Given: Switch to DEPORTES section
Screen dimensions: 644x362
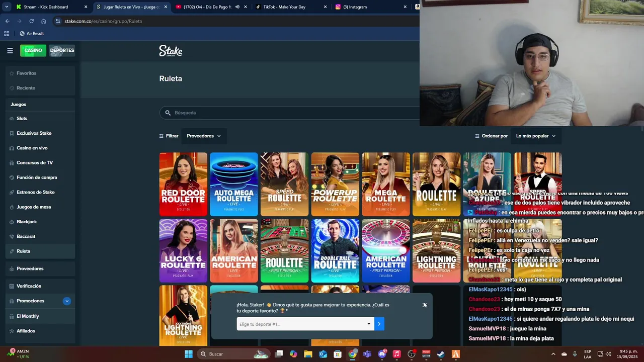Looking at the screenshot, I should [62, 50].
